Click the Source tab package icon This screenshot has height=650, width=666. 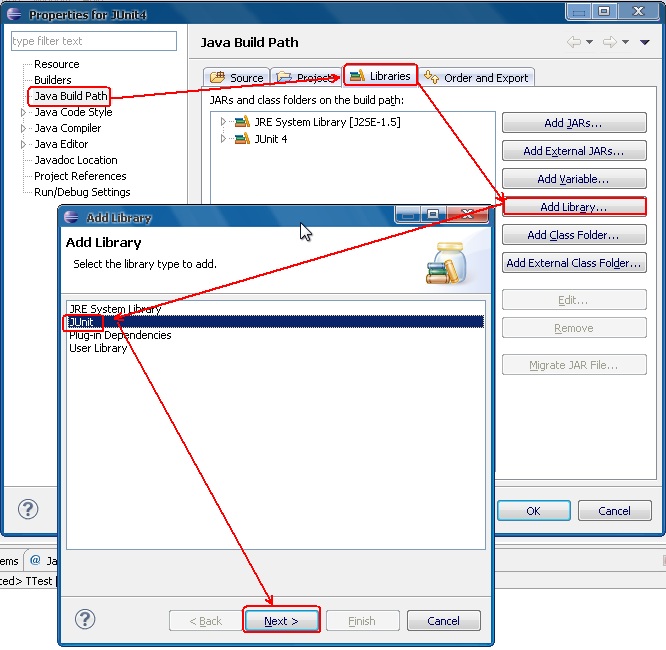217,77
